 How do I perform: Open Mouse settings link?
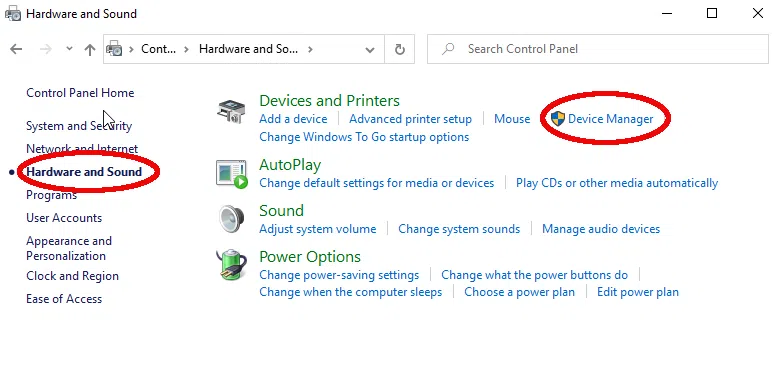(x=512, y=119)
